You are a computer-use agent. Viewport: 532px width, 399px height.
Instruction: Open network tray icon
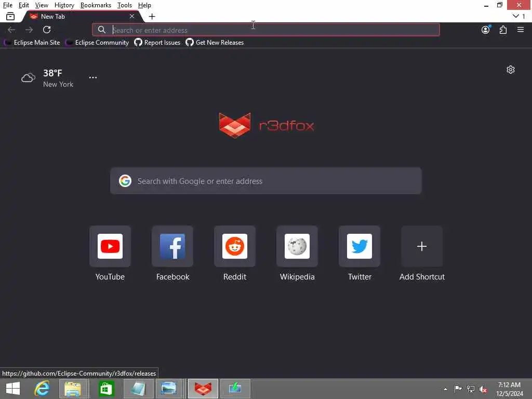[x=470, y=389]
